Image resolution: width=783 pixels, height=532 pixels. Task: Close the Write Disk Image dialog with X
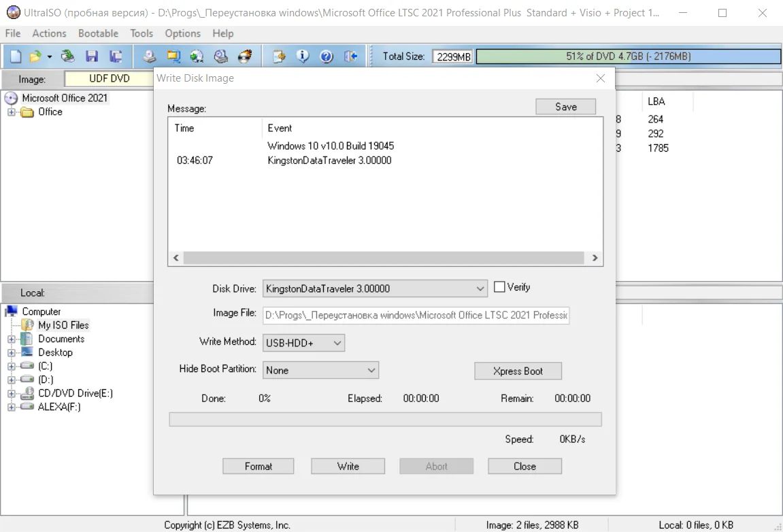point(600,78)
